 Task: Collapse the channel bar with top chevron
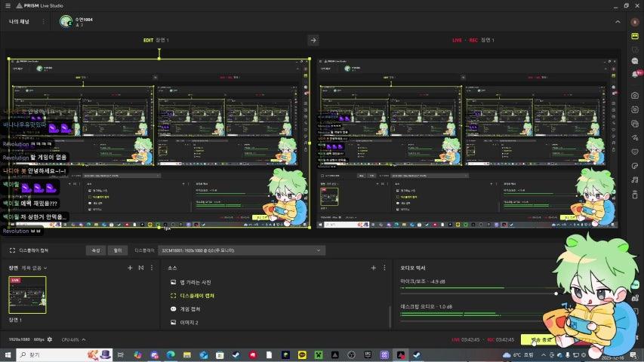(x=618, y=22)
